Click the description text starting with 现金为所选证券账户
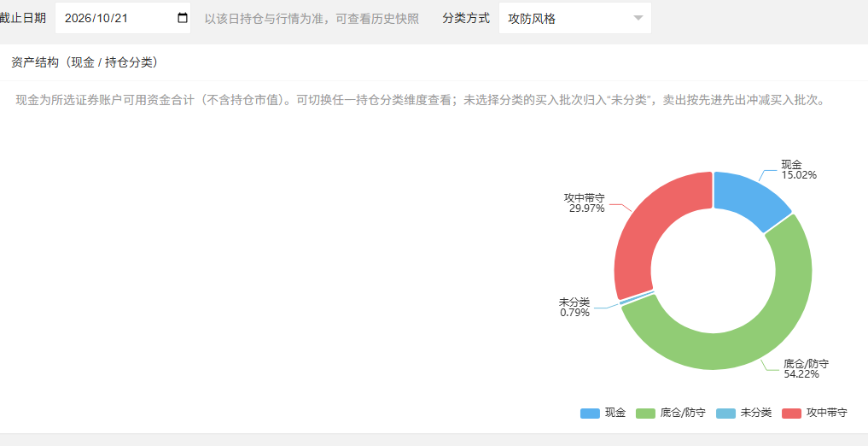This screenshot has height=446, width=868. pos(421,101)
